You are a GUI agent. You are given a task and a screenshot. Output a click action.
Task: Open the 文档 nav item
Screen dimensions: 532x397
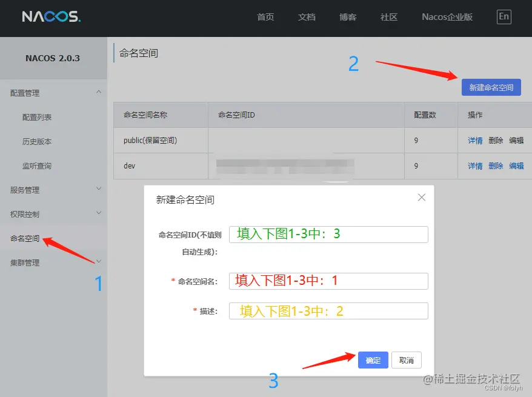tap(307, 17)
